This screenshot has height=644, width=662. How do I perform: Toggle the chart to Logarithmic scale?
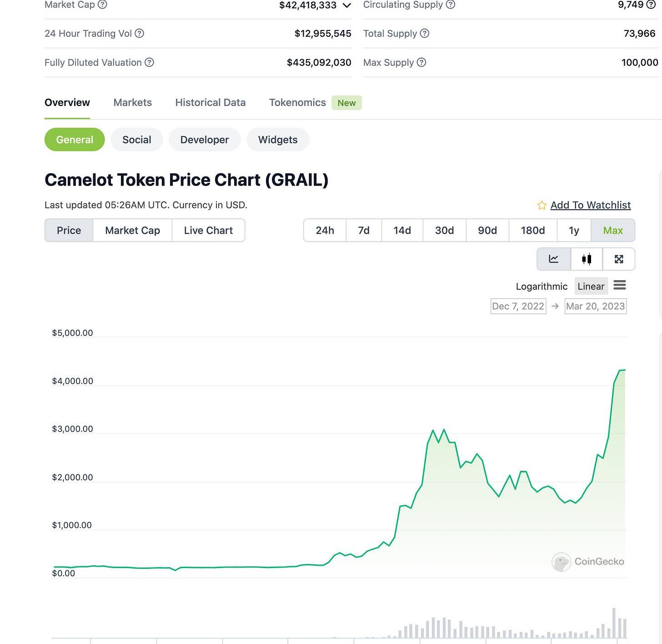click(542, 287)
